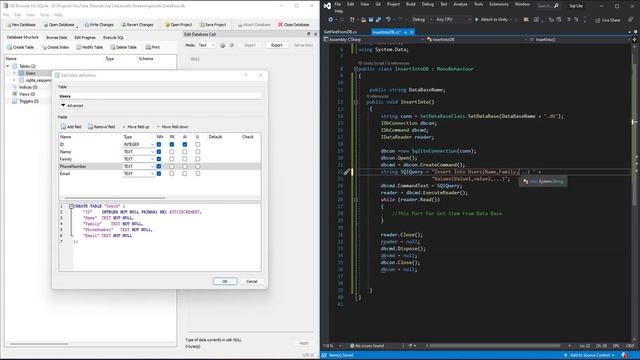Image resolution: width=640 pixels, height=360 pixels.
Task: Click Cancel in table definition dialog
Action: coord(252,282)
